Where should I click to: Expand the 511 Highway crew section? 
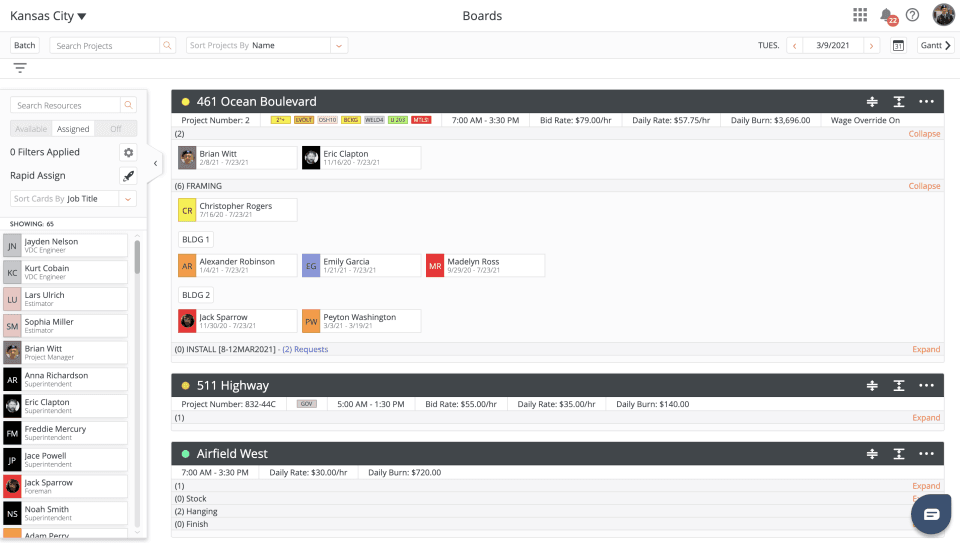click(x=925, y=418)
